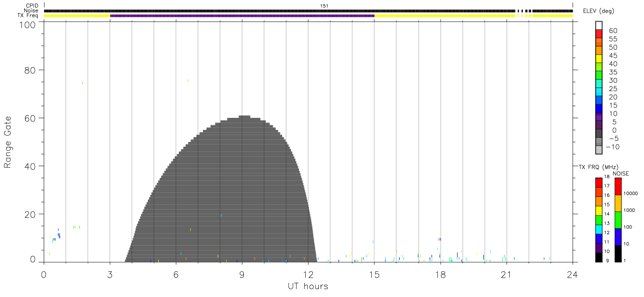Viewport: 644px width, 297px height.
Task: Click the 55 label on ELEV colorbar
Action: (x=613, y=39)
